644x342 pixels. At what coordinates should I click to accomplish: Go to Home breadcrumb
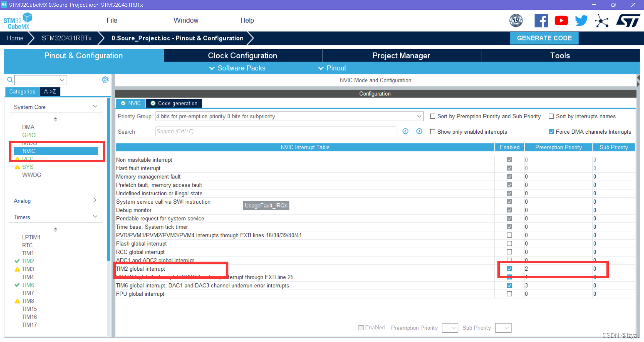point(15,38)
